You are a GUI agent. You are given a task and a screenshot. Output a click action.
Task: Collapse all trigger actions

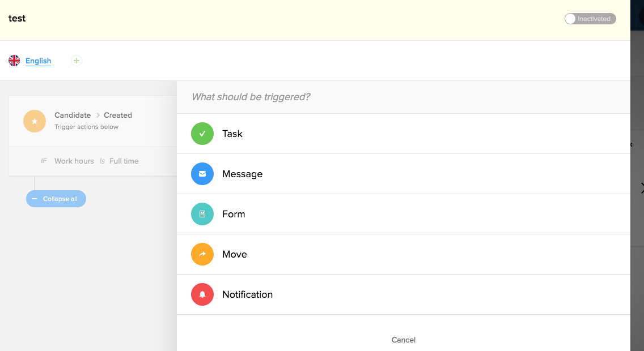[56, 199]
